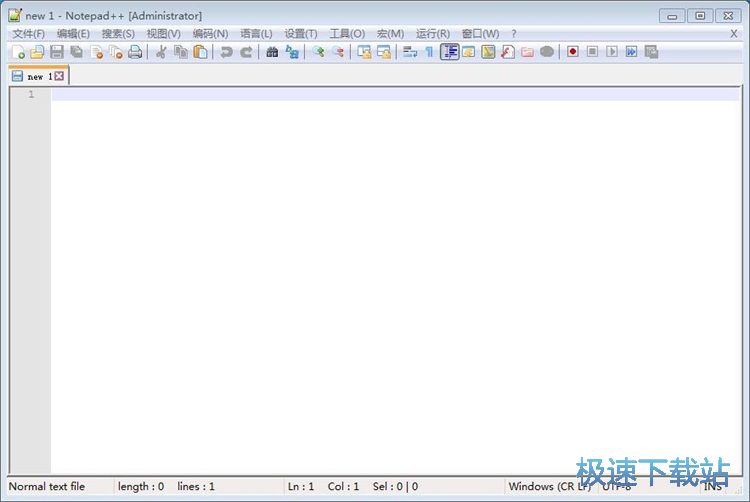The width and height of the screenshot is (750, 502).
Task: Open the 视图(V) menu
Action: click(164, 34)
